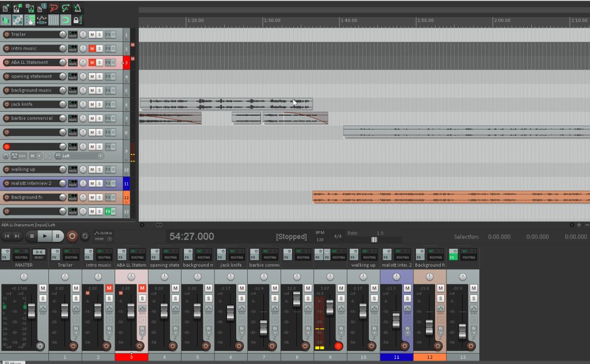Screen dimensions: 590x364
Task: Click the New Project toolbar icon
Action: (x=6, y=8)
